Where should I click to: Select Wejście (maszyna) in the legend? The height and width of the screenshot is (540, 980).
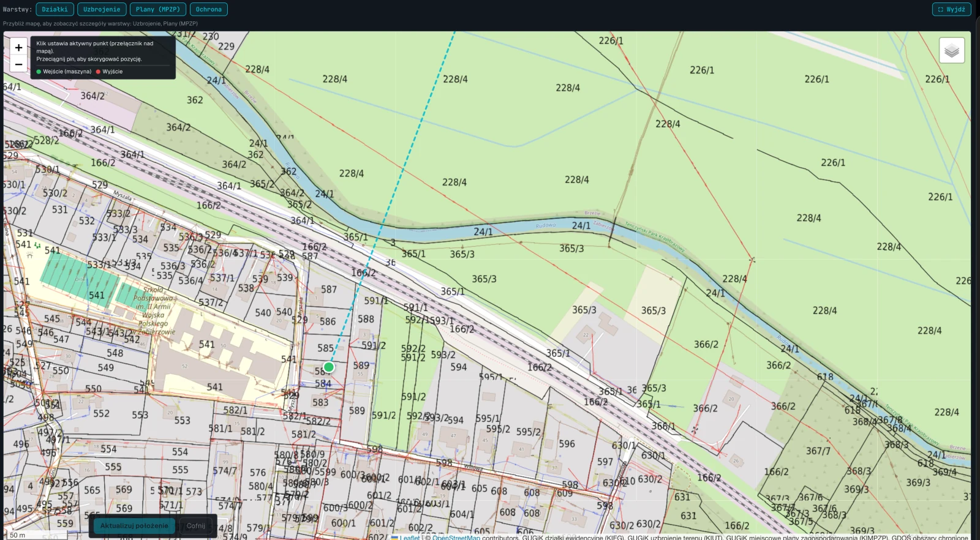(x=64, y=72)
